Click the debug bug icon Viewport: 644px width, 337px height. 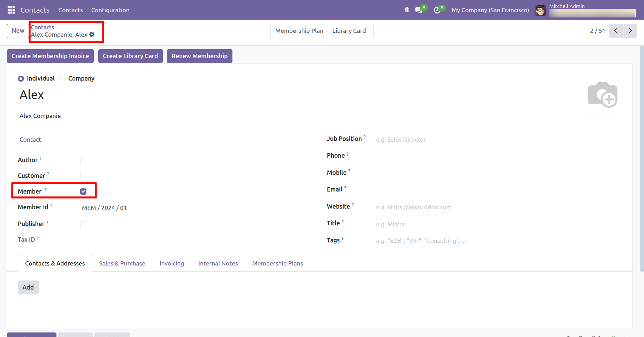407,10
